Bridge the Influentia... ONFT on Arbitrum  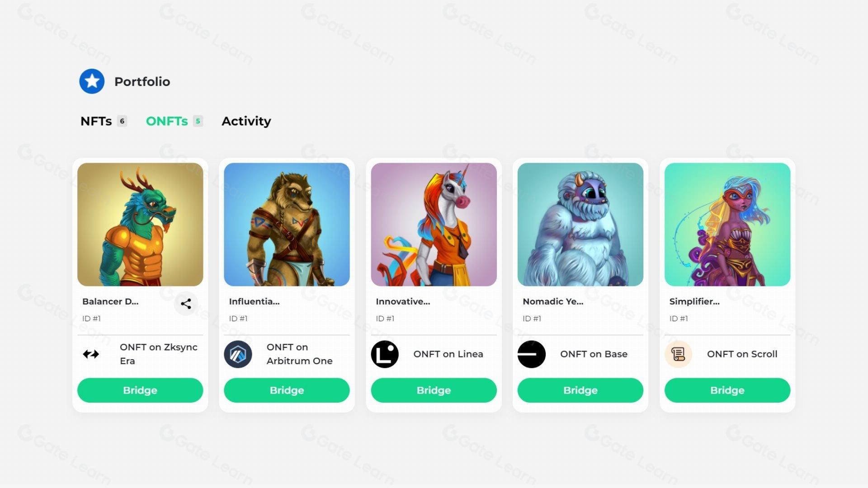pos(287,390)
